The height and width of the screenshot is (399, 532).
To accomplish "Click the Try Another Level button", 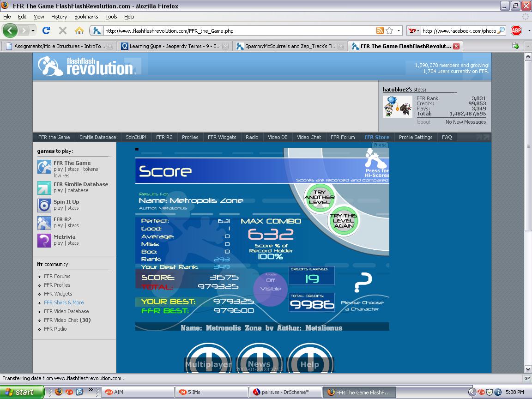I will click(x=319, y=197).
